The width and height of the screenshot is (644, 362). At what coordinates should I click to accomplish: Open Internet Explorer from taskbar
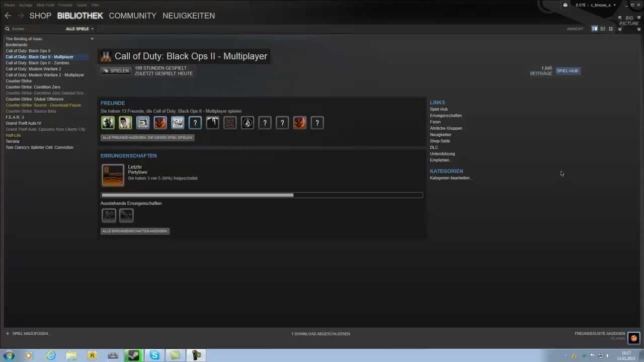51,355
